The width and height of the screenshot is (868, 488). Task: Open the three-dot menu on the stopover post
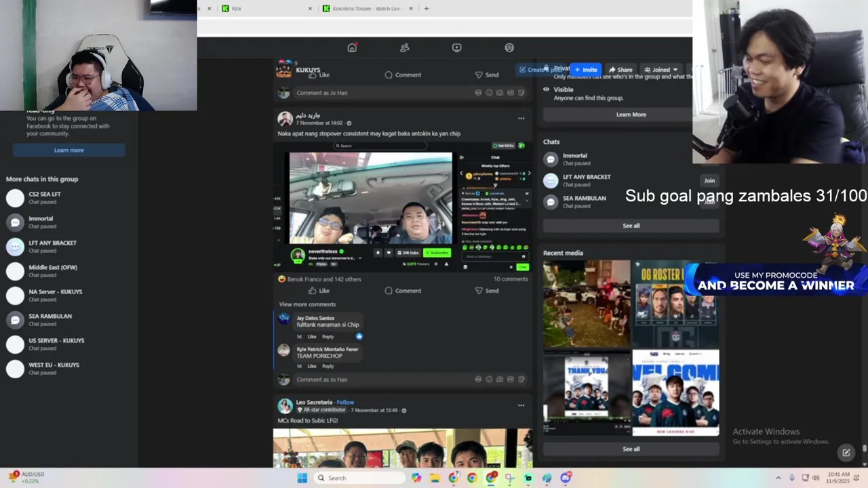pyautogui.click(x=521, y=119)
